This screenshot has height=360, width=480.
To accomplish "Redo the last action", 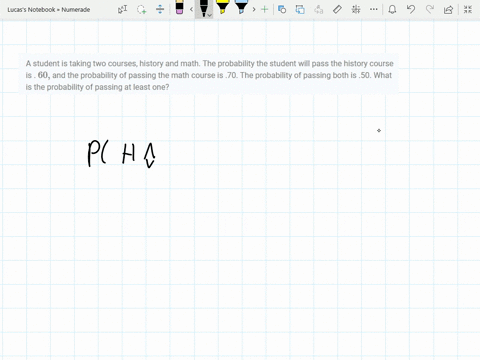I will (430, 9).
